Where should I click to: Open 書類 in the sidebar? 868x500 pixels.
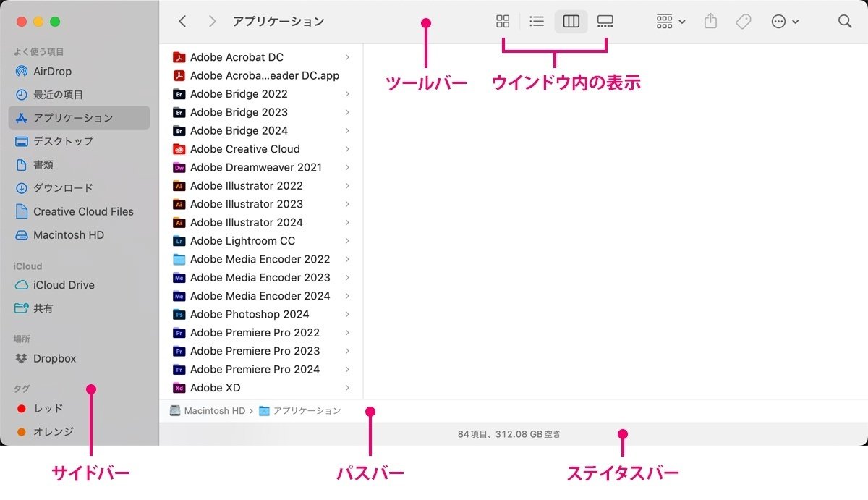click(x=79, y=165)
